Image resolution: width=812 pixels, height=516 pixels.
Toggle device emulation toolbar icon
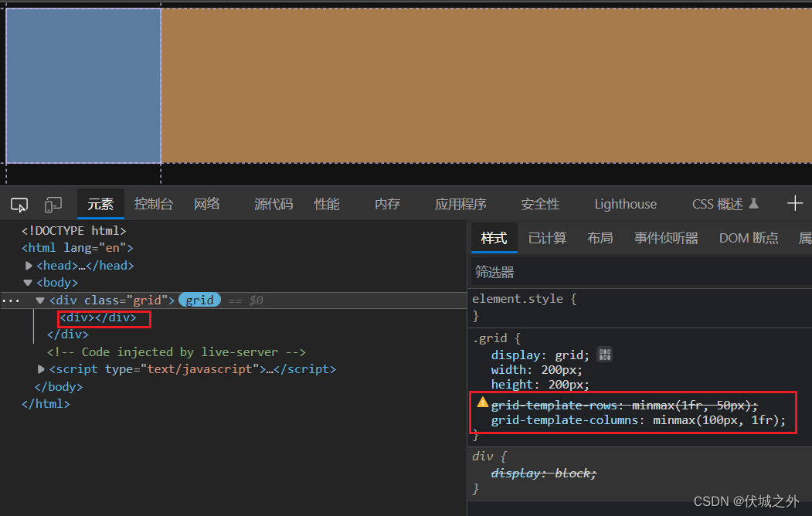(53, 205)
